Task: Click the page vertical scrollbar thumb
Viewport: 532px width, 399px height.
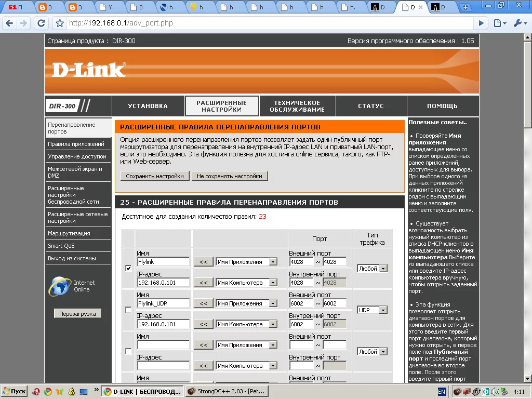Action: [528, 85]
